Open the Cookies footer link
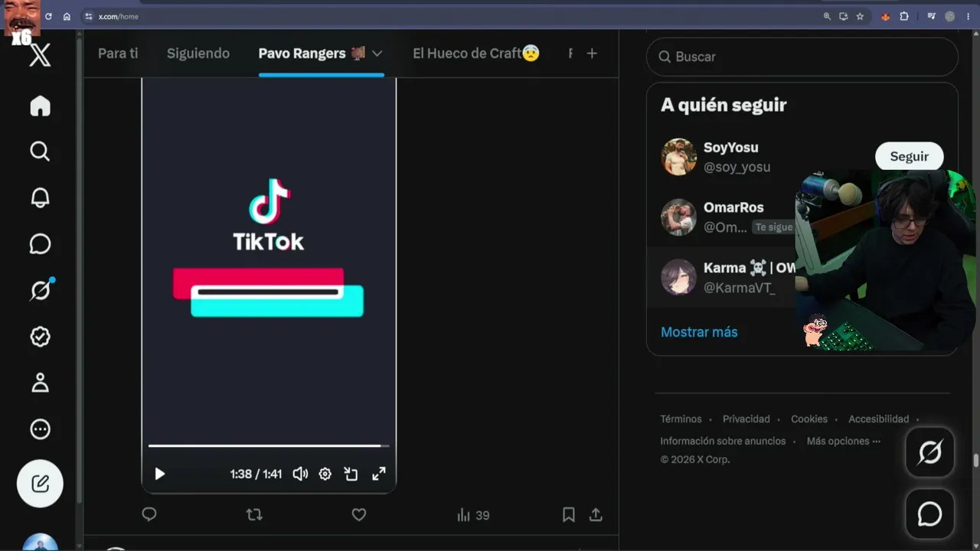The width and height of the screenshot is (980, 551). click(x=809, y=419)
